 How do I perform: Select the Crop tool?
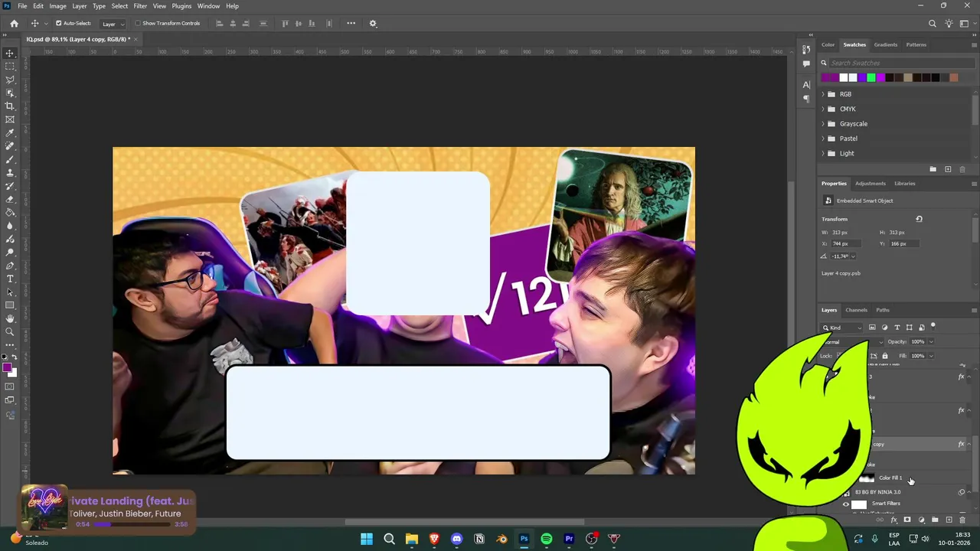click(x=10, y=106)
